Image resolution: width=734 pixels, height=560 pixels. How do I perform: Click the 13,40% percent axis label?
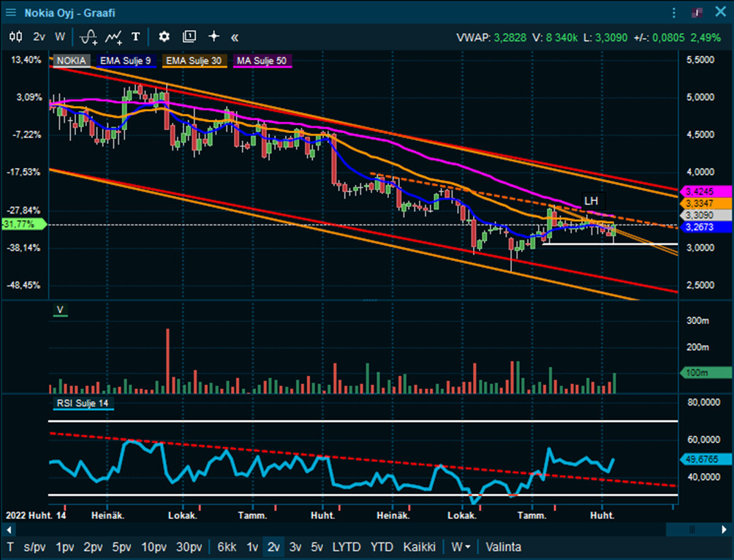click(26, 60)
